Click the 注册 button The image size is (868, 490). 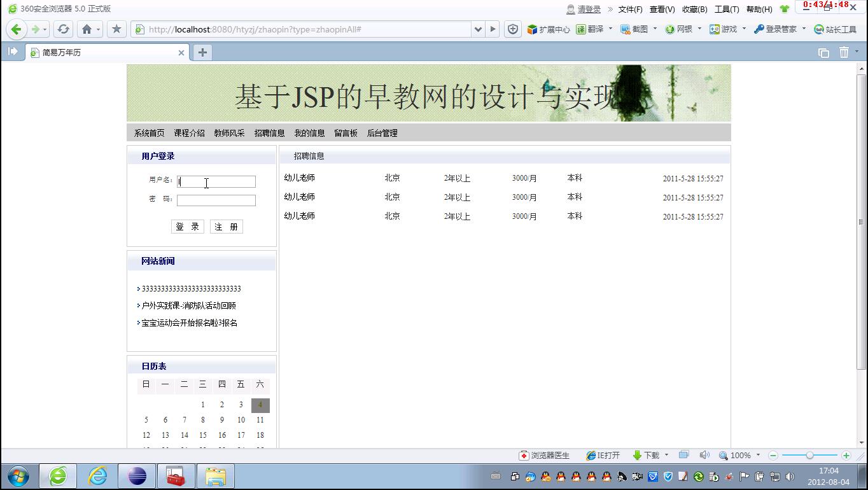(227, 227)
